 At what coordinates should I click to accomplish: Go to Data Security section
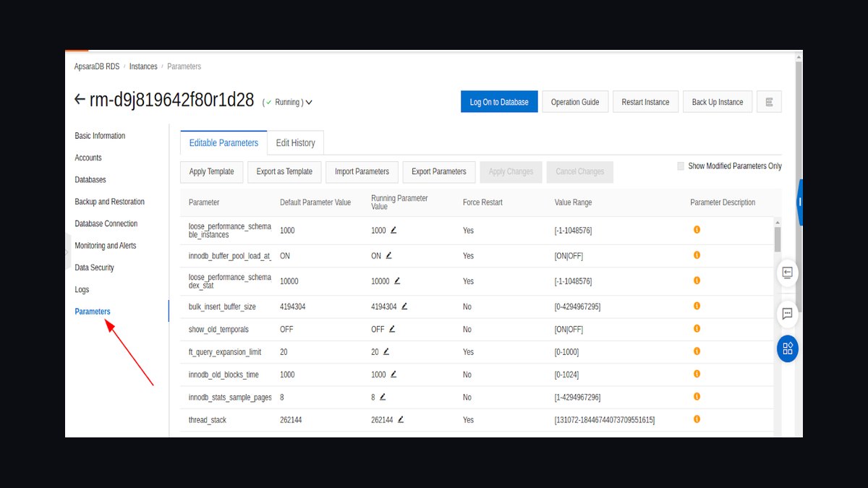[95, 267]
